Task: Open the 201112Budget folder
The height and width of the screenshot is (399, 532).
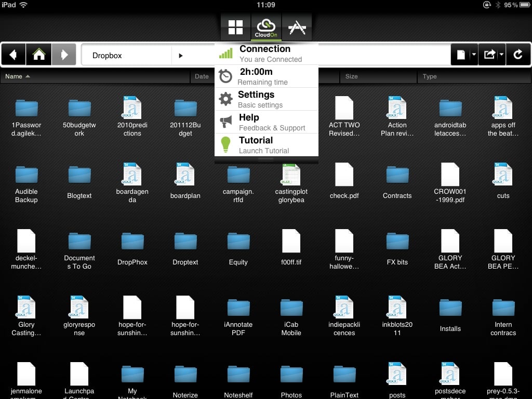Action: [185, 117]
